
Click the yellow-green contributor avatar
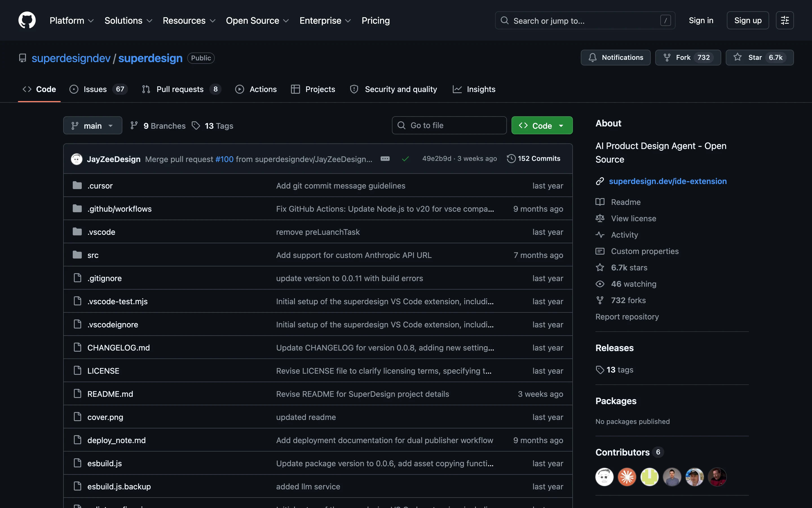point(649,477)
